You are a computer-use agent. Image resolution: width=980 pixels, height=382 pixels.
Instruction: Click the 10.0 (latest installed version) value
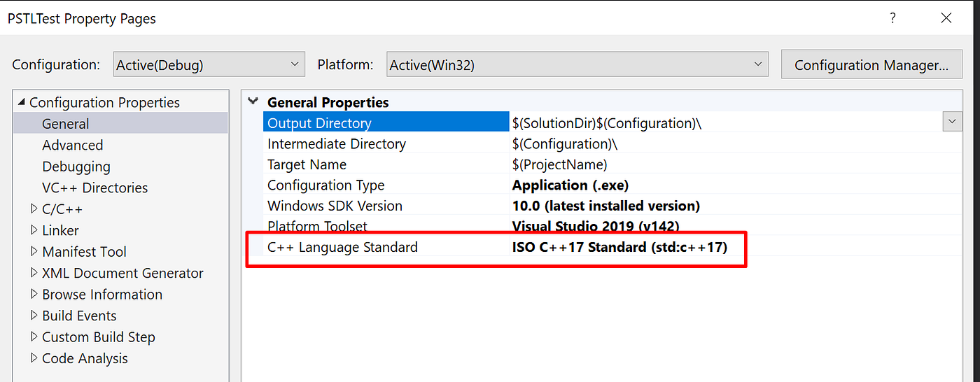606,206
